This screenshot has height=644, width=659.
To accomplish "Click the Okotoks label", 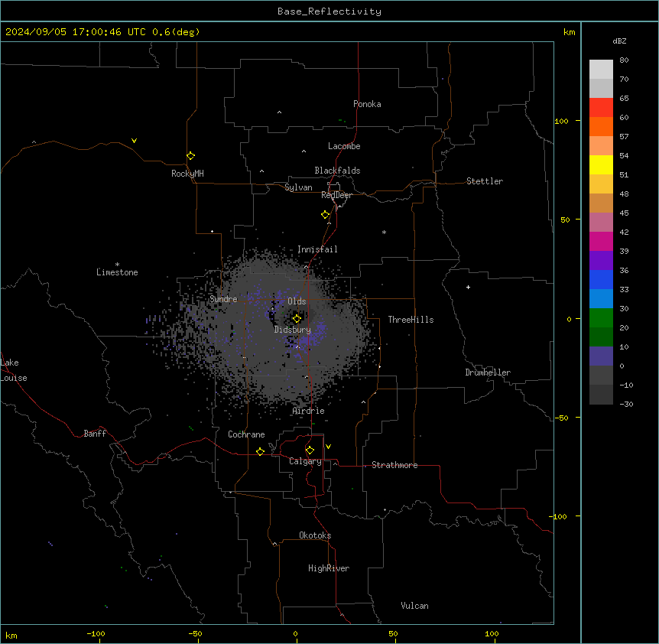I will pos(315,535).
